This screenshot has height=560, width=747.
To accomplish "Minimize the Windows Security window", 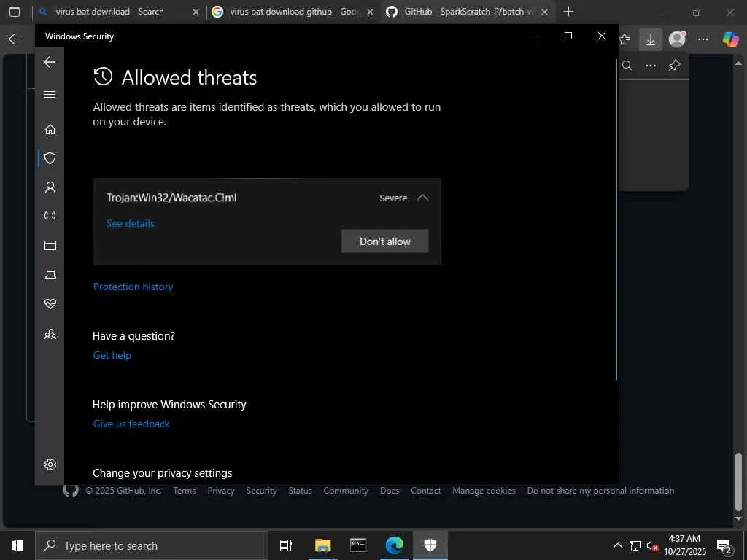I will (x=535, y=36).
